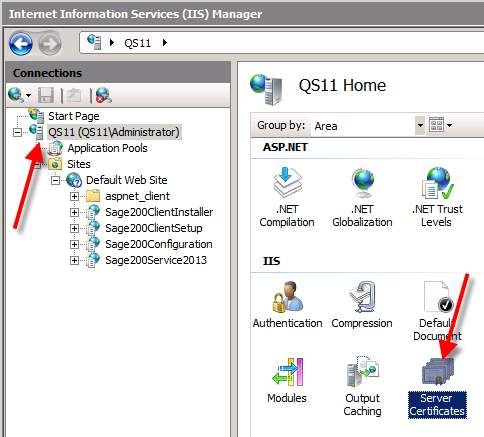484x437 pixels.
Task: Click the Delete connection toolbar icon
Action: coord(104,95)
